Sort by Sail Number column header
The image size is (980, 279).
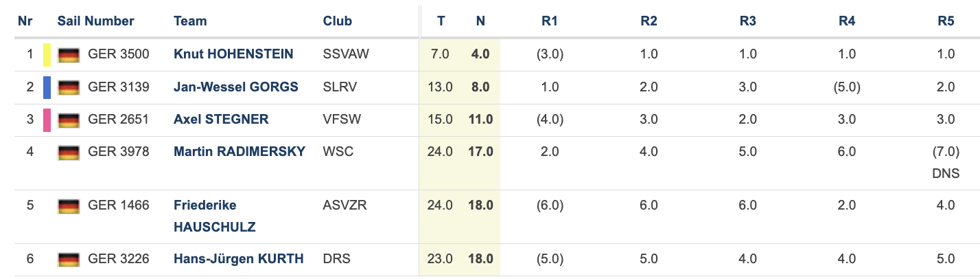click(x=96, y=21)
